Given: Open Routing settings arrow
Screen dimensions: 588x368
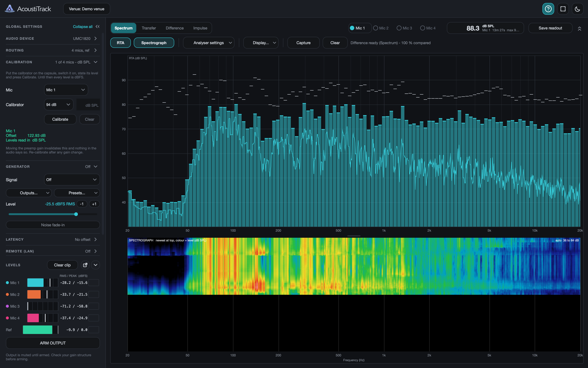Looking at the screenshot, I should pos(96,50).
